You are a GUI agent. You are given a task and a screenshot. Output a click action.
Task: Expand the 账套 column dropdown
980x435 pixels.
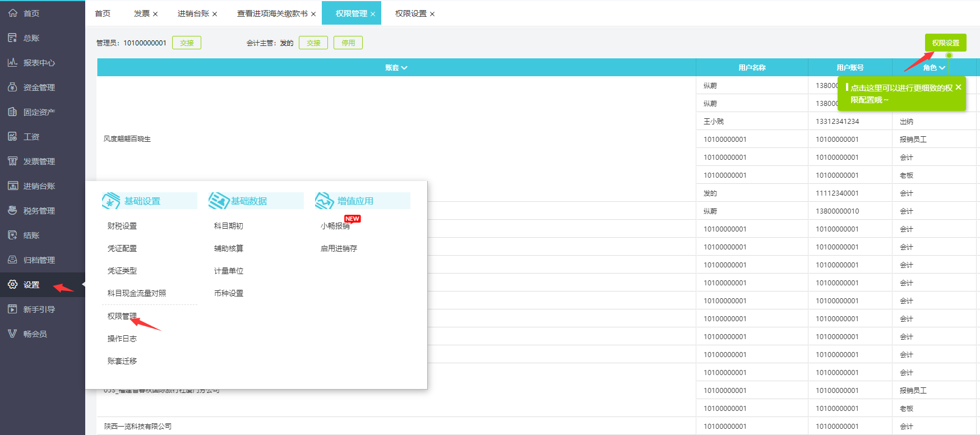(x=404, y=68)
